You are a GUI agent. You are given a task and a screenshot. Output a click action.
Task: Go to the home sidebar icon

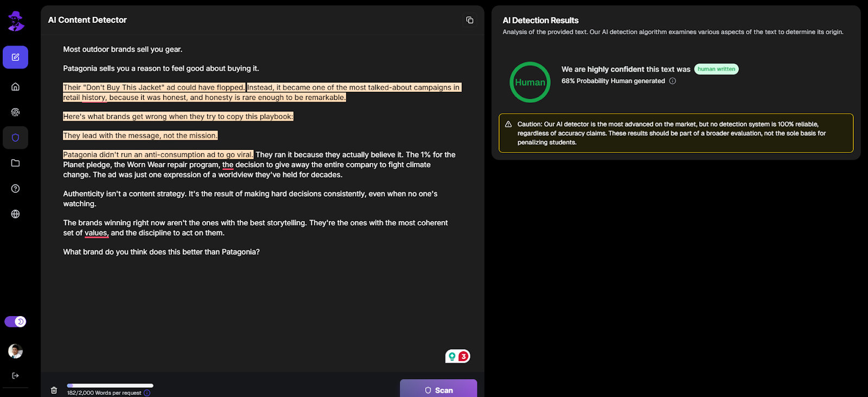click(x=15, y=86)
